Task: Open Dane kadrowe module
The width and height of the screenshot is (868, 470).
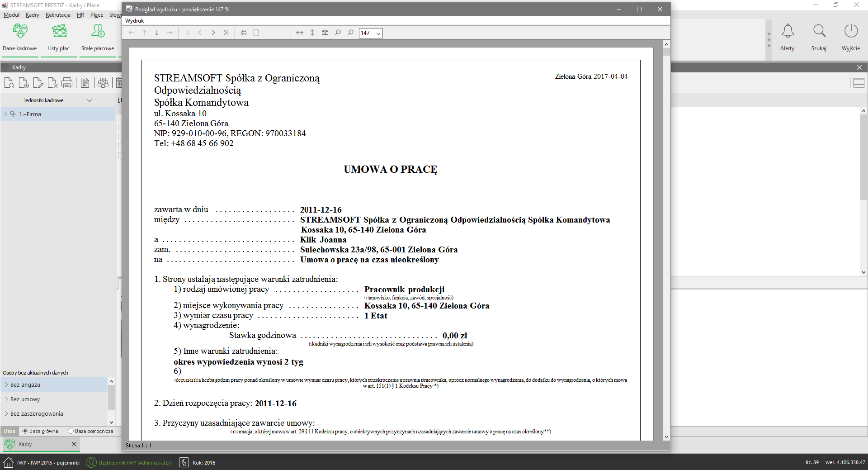Action: click(20, 38)
